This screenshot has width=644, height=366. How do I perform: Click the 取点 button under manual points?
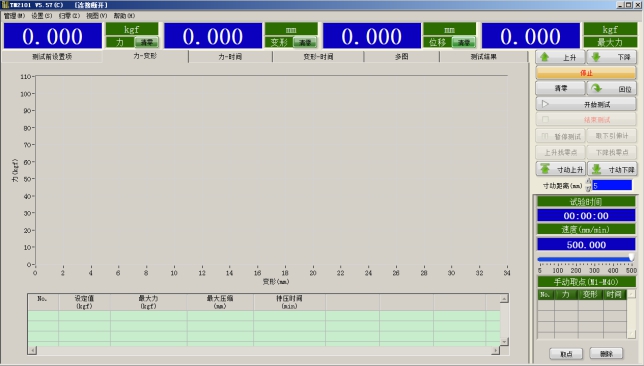566,354
